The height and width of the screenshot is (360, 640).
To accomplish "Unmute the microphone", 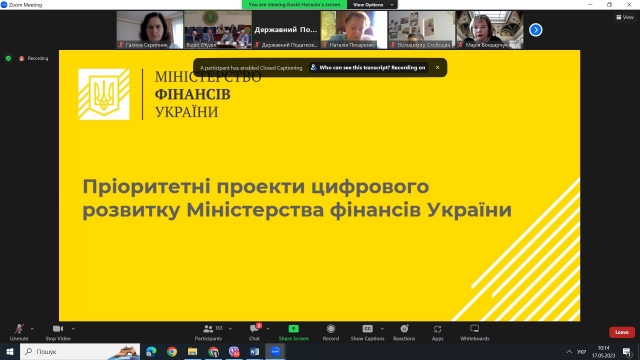I will coord(19,332).
